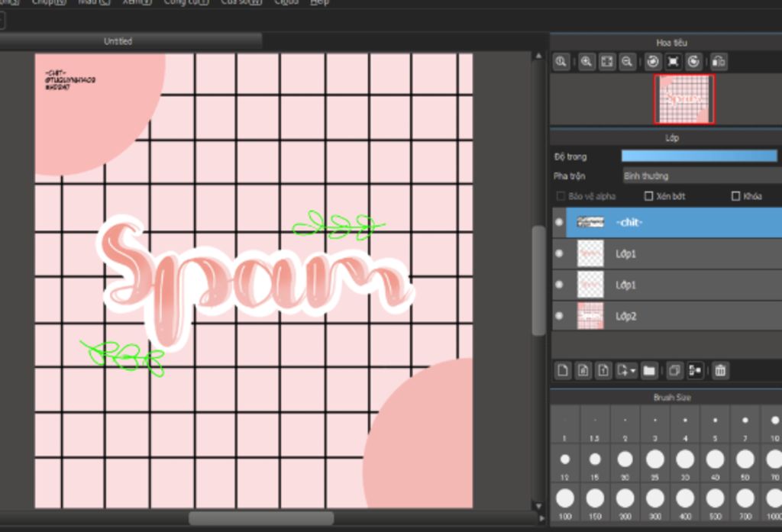Zoom in using the Navigator plus magnifier
782x532 pixels.
586,62
